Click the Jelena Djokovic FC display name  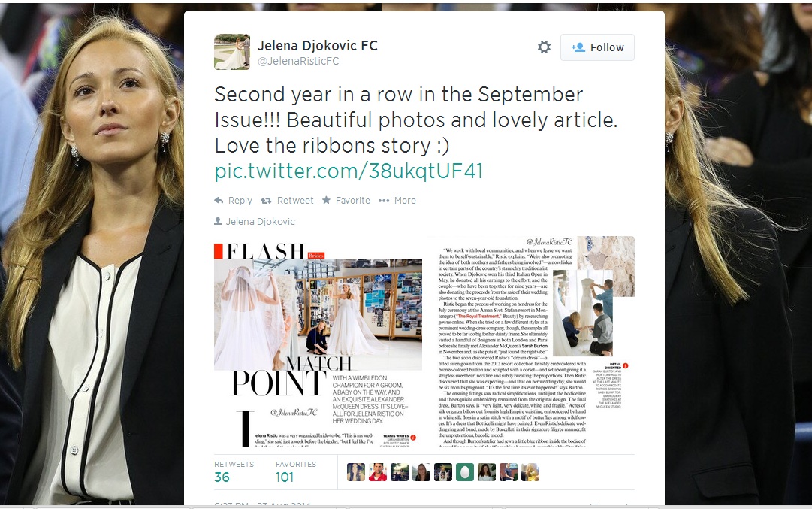click(318, 46)
